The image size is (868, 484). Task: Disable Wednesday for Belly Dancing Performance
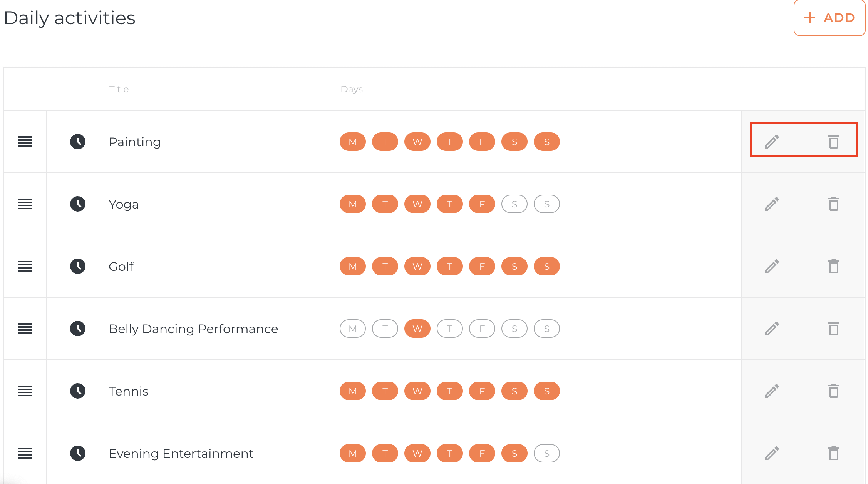(417, 329)
